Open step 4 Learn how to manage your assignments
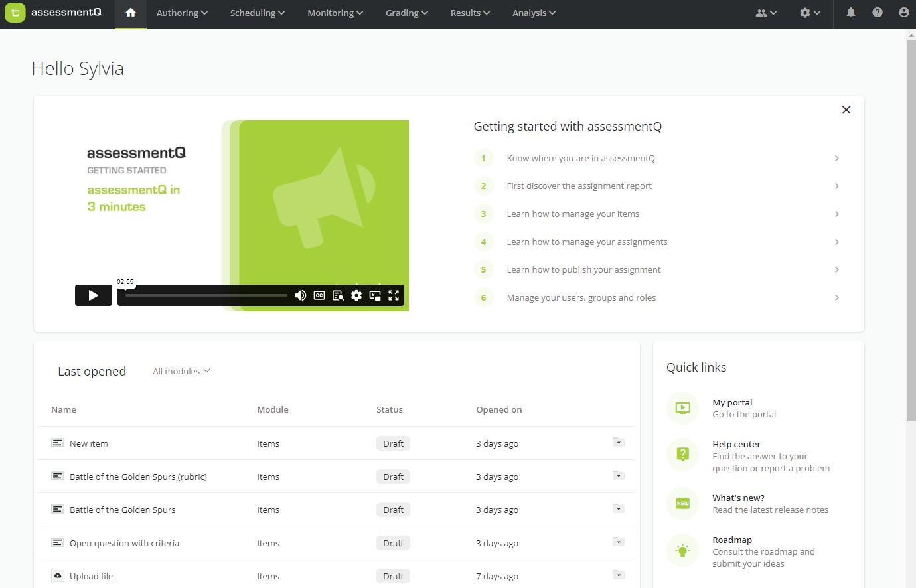Image resolution: width=916 pixels, height=588 pixels. click(x=587, y=242)
